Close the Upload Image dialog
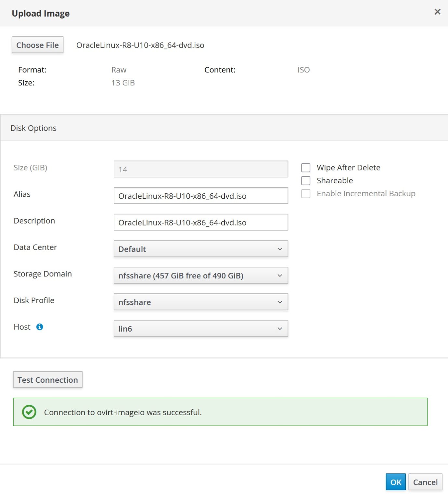448x499 pixels. coord(437,12)
